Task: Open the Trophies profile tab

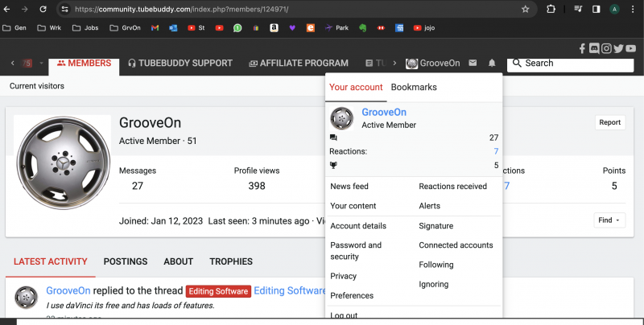Action: click(x=231, y=261)
